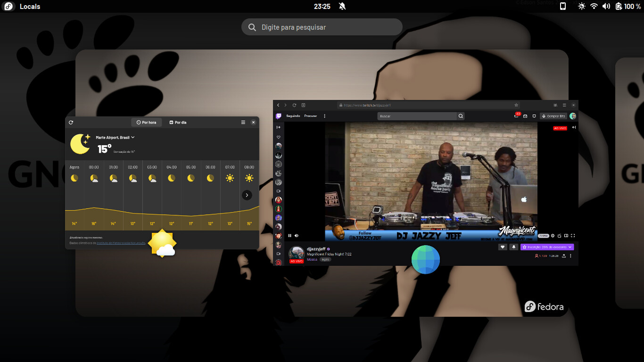Show later hours with the forecast arrow

click(247, 195)
